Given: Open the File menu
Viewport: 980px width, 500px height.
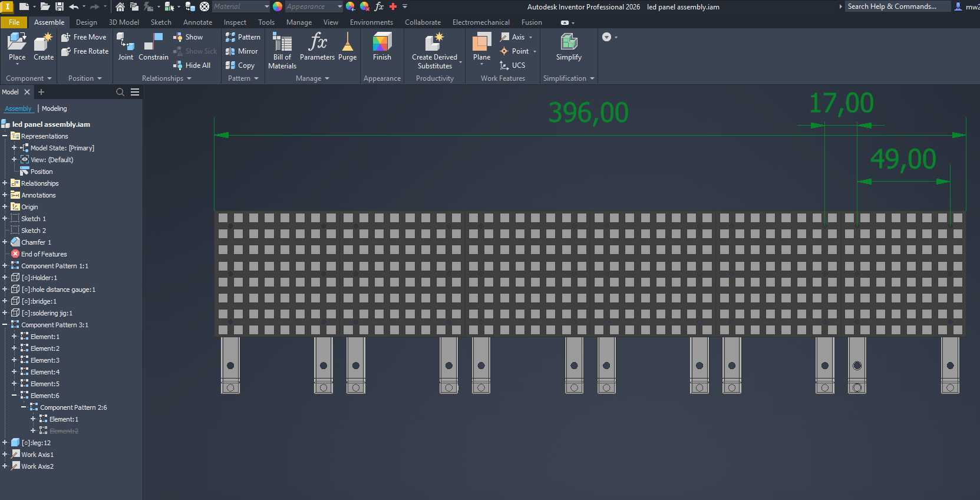Looking at the screenshot, I should coord(14,22).
